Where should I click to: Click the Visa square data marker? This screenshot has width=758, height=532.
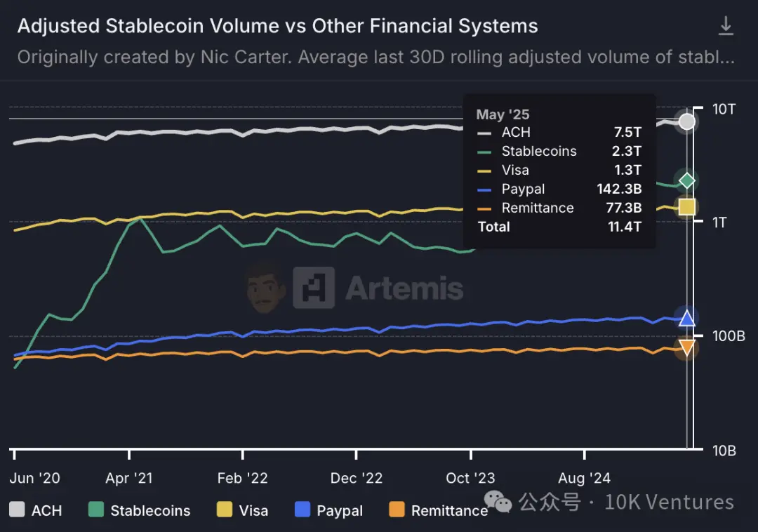(x=686, y=206)
